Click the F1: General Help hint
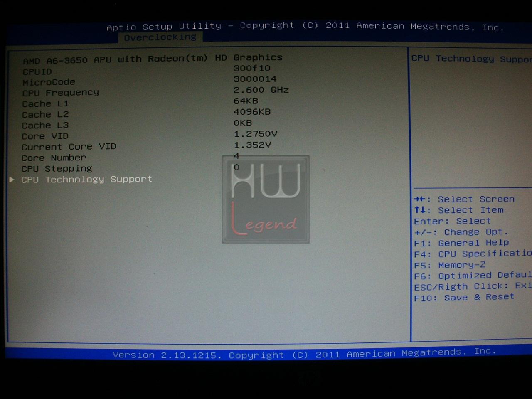Image resolution: width=532 pixels, height=399 pixels. pyautogui.click(x=461, y=243)
